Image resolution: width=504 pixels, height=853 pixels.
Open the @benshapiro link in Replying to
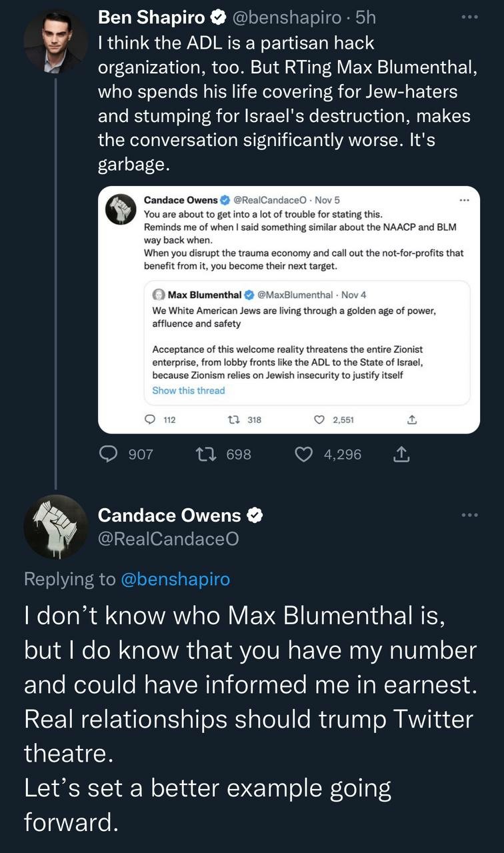175,579
